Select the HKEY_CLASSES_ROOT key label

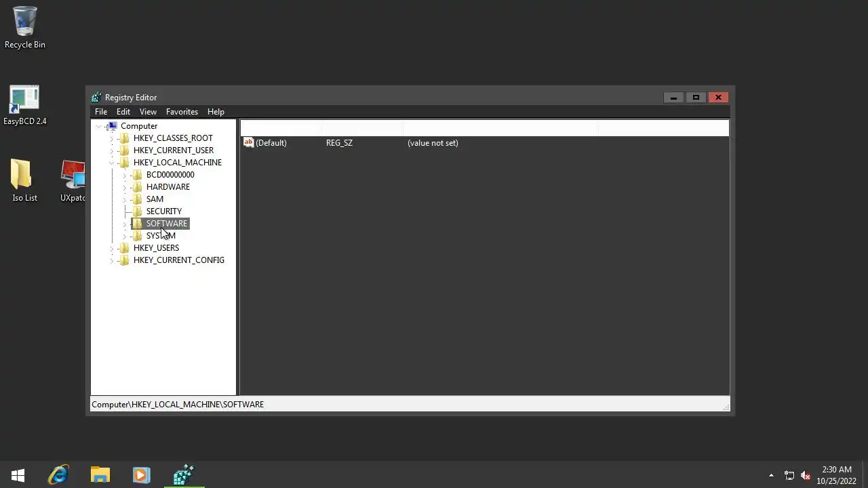[173, 138]
